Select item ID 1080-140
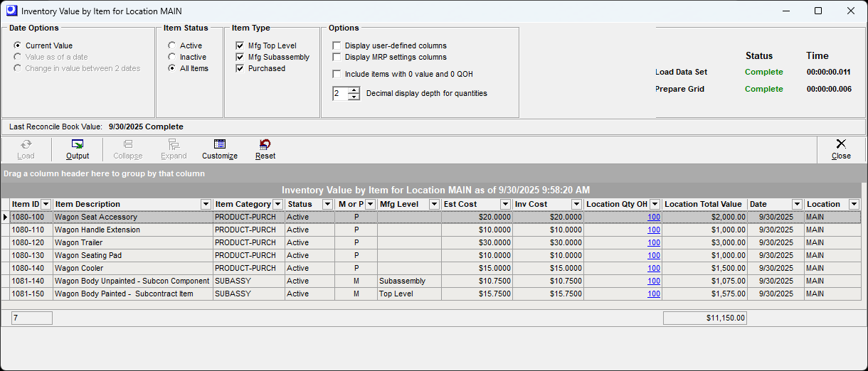This screenshot has height=371, width=868. (x=31, y=269)
